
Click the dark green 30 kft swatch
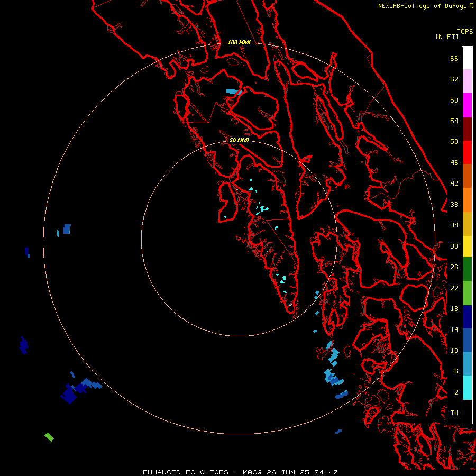click(467, 269)
